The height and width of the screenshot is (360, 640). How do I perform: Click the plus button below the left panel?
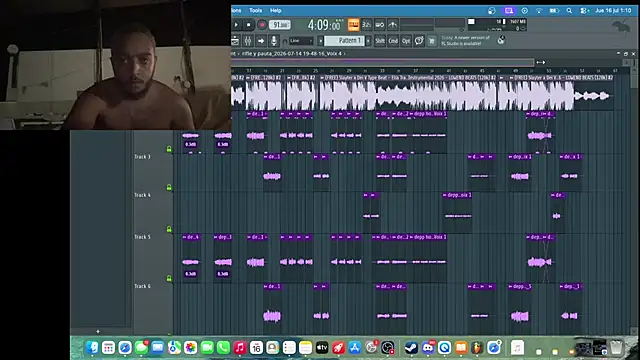(98, 331)
